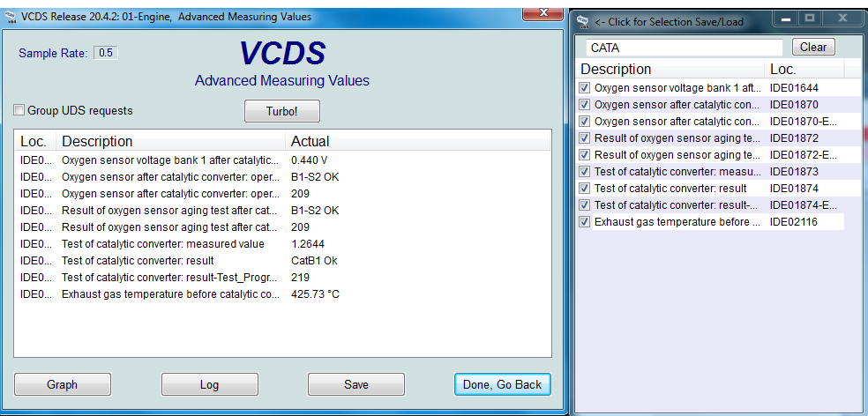This screenshot has height=416, width=868.
Task: Select Test_Program row showing 219
Action: coord(282,277)
